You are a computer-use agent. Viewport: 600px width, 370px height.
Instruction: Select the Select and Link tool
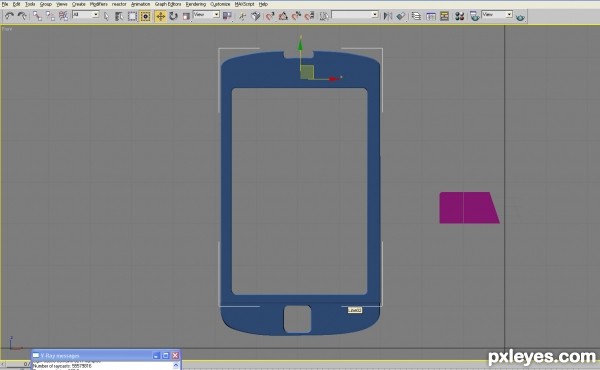pos(37,16)
